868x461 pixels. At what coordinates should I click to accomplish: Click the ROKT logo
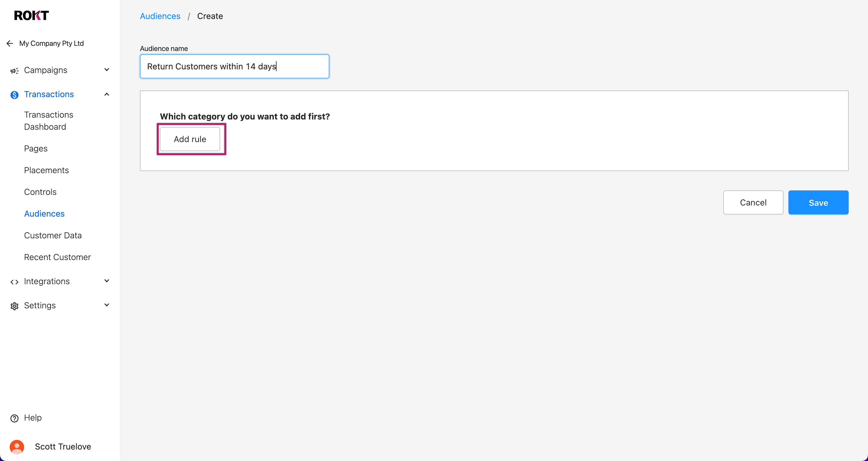tap(31, 15)
